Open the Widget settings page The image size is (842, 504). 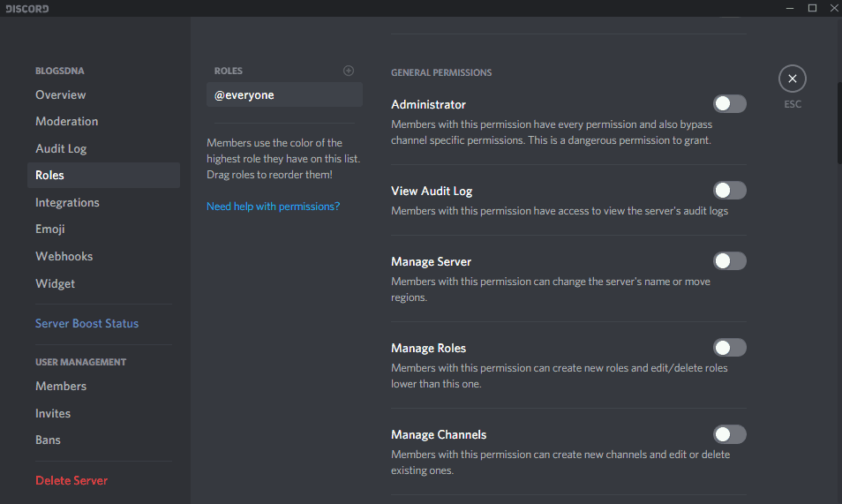point(103,283)
